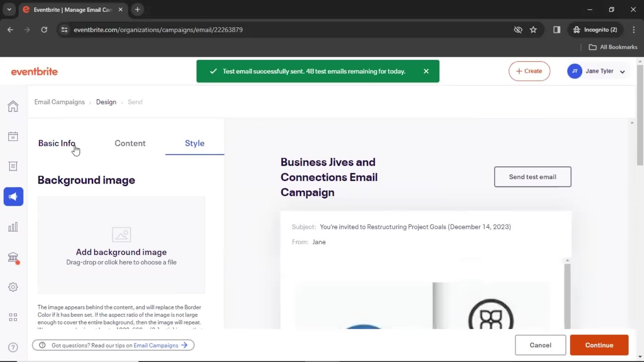Go back with browser back arrow
Viewport: 644px width, 362px height.
tap(10, 29)
